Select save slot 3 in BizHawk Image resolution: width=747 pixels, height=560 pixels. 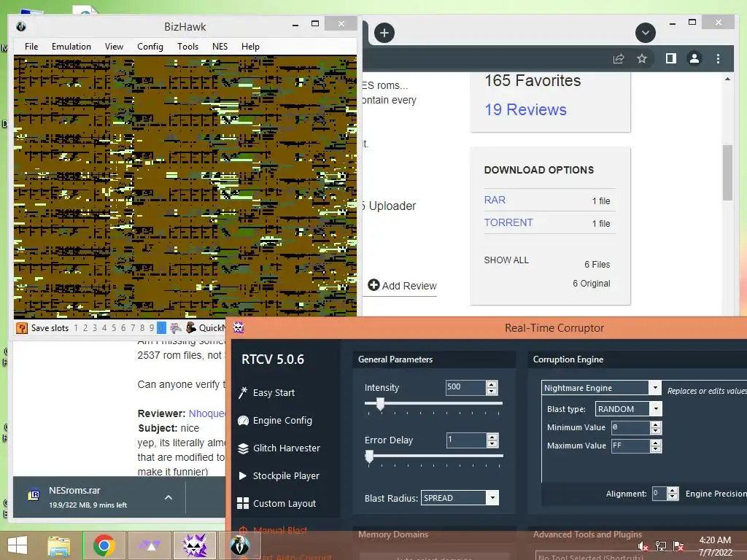(95, 327)
